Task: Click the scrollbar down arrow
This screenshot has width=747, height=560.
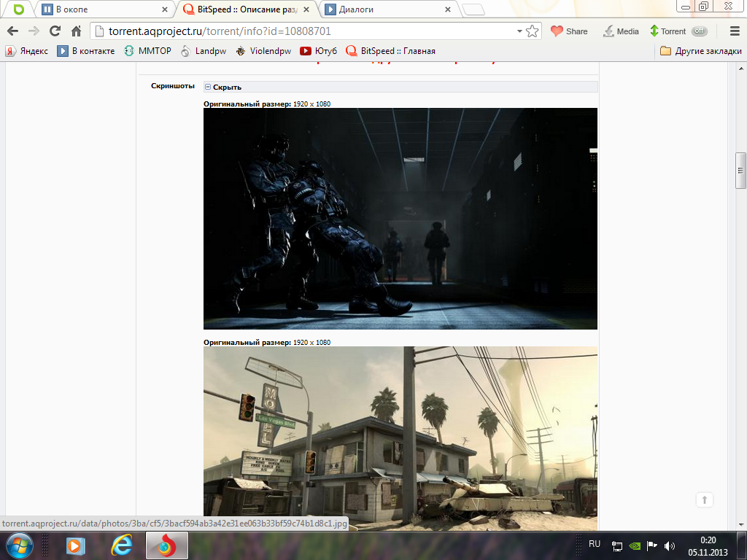Action: pyautogui.click(x=740, y=525)
